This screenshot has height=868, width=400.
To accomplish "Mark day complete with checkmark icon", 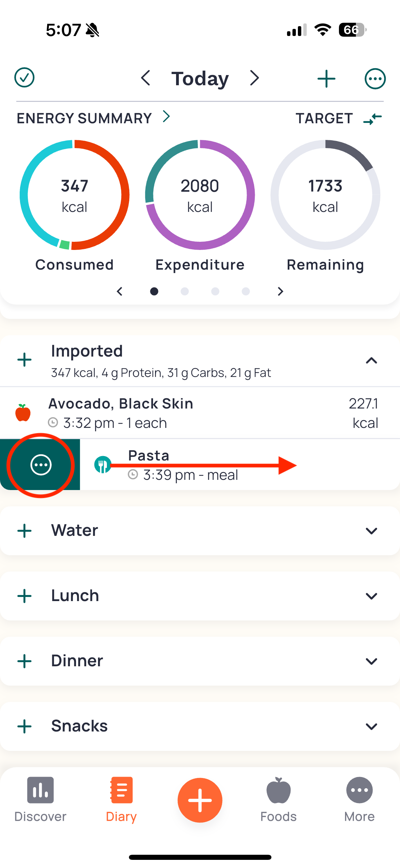I will pyautogui.click(x=24, y=78).
